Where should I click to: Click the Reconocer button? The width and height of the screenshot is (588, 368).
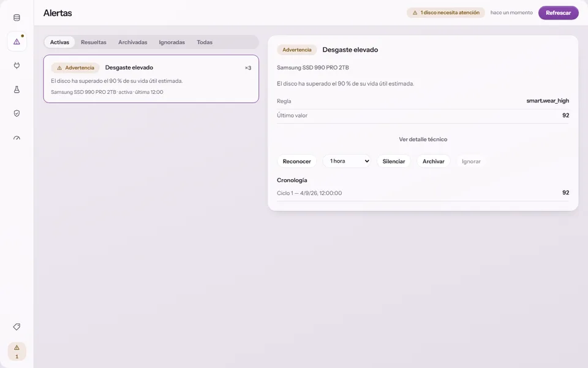296,161
